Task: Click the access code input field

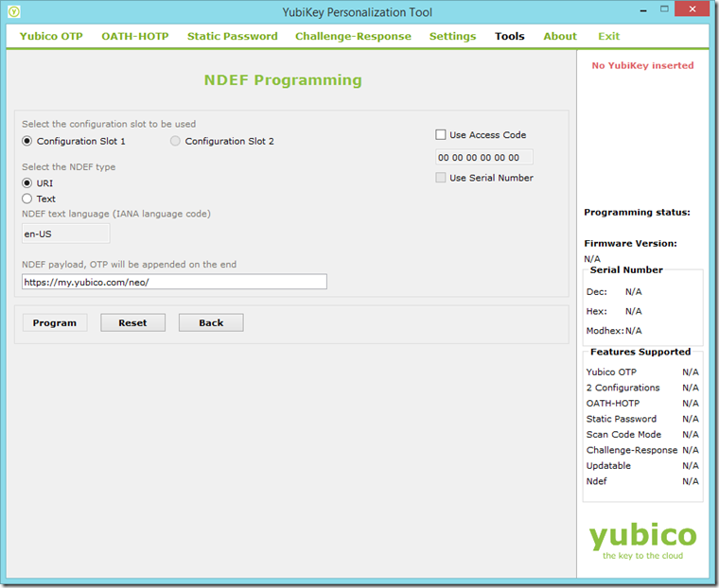Action: (x=483, y=157)
